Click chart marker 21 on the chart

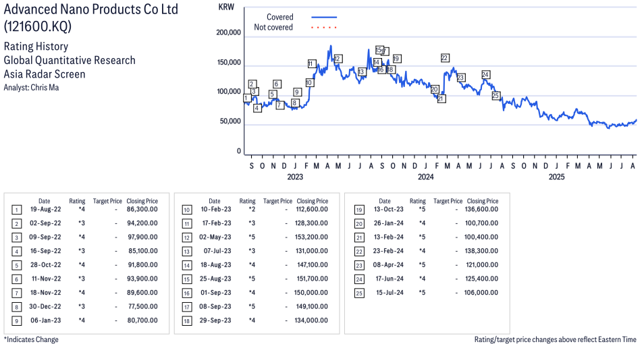[441, 99]
